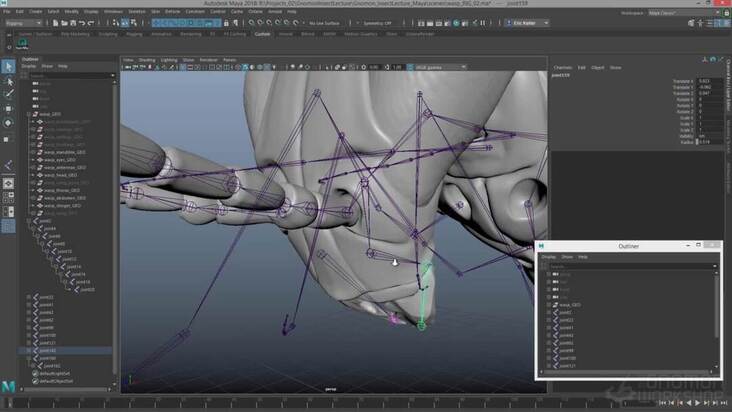Viewport: 732px width, 412px height.
Task: Select defaultLightSet in the Outliner
Action: (55, 374)
